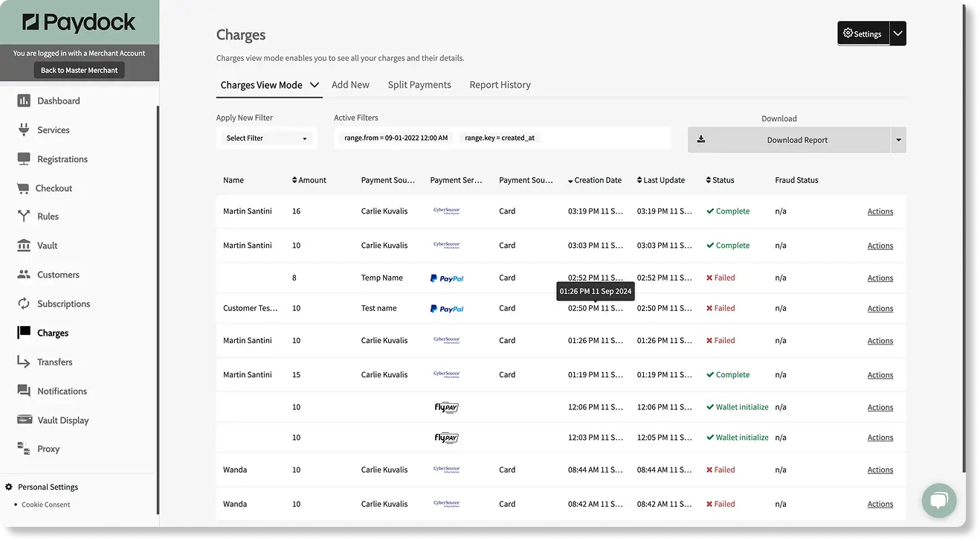
Task: Click CyberSource logo in amount 15 row
Action: 447,375
